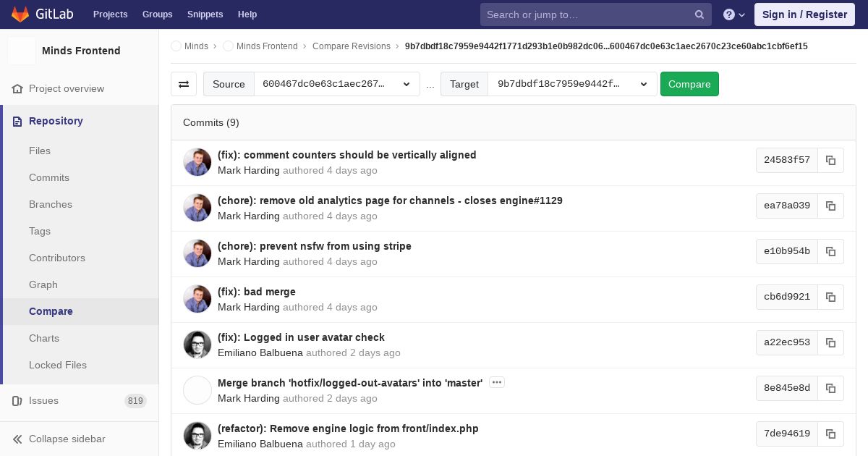Open Merge branch hotfix commit title
This screenshot has height=456, width=868.
click(350, 383)
